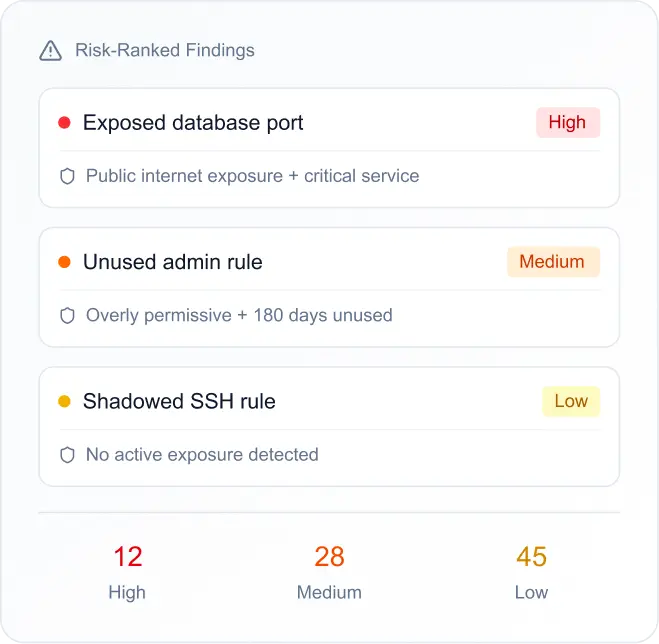The image size is (659, 644).
Task: Click Public internet exposure + critical service text
Action: click(x=252, y=176)
